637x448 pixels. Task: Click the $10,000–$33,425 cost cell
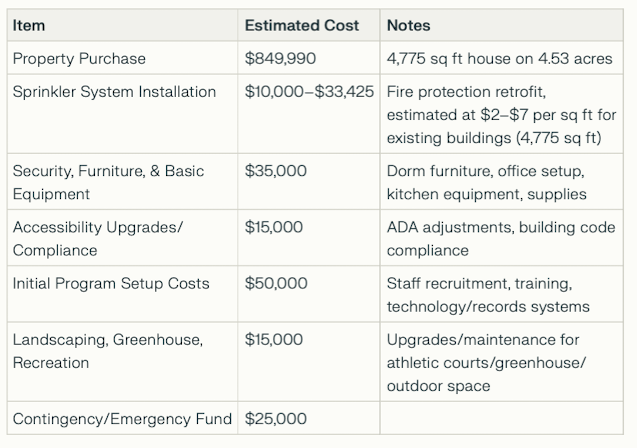pyautogui.click(x=309, y=114)
